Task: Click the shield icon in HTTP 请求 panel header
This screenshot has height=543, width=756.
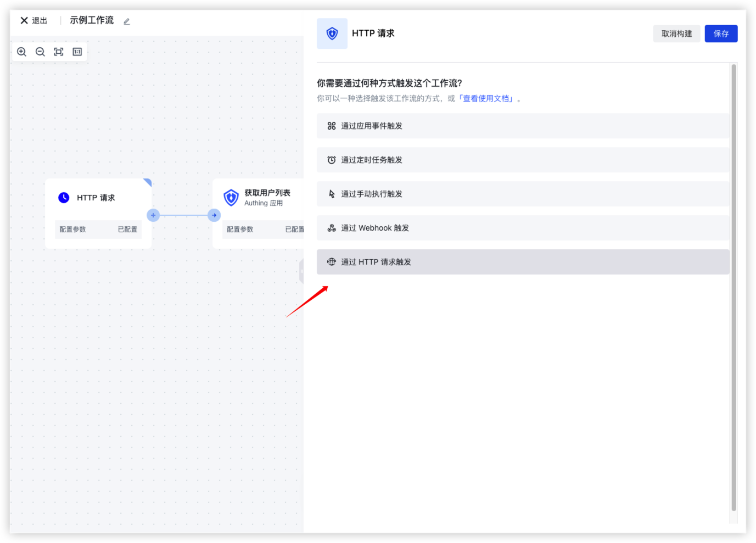Action: (x=332, y=33)
